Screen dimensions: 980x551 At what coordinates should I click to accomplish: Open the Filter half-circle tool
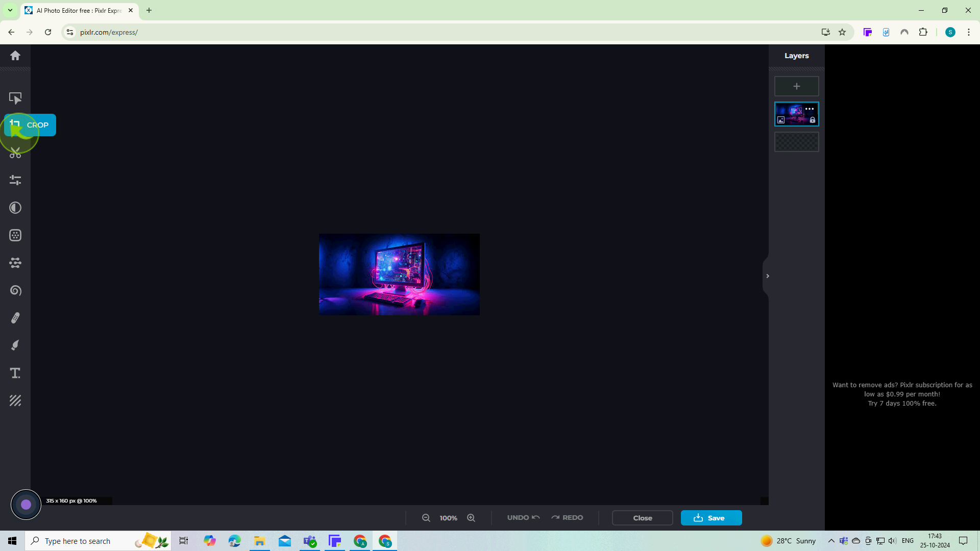click(x=15, y=208)
